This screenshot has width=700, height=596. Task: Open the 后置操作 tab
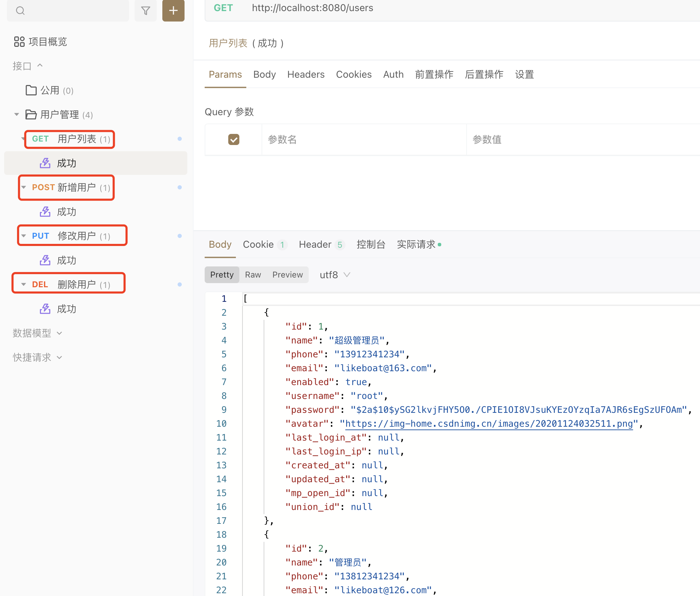pos(484,75)
